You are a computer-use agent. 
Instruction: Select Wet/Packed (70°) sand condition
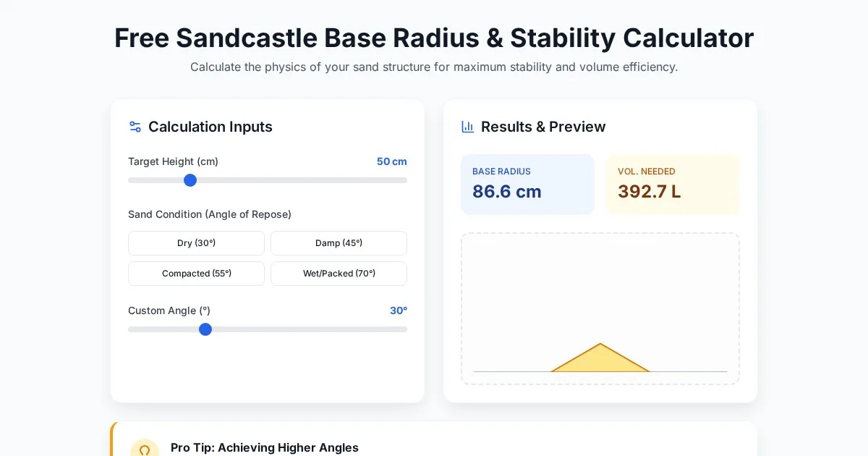coord(339,274)
